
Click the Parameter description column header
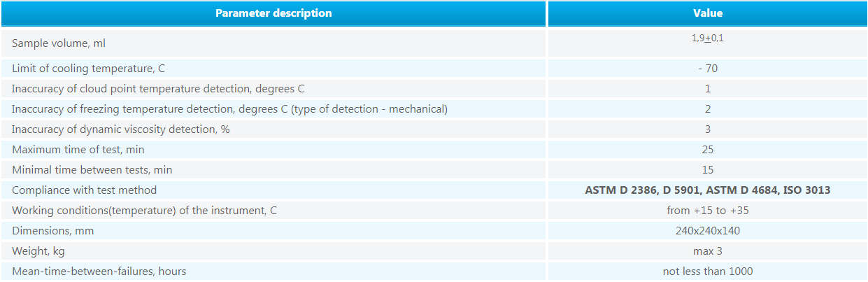point(273,13)
